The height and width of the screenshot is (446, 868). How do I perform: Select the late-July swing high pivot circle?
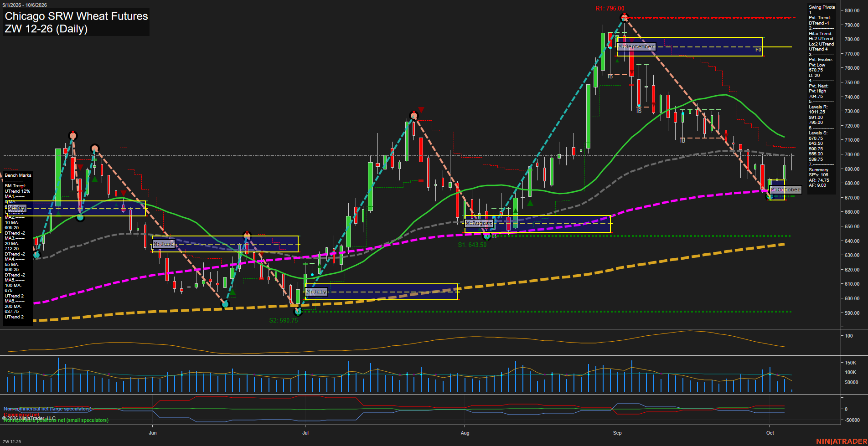[x=414, y=116]
